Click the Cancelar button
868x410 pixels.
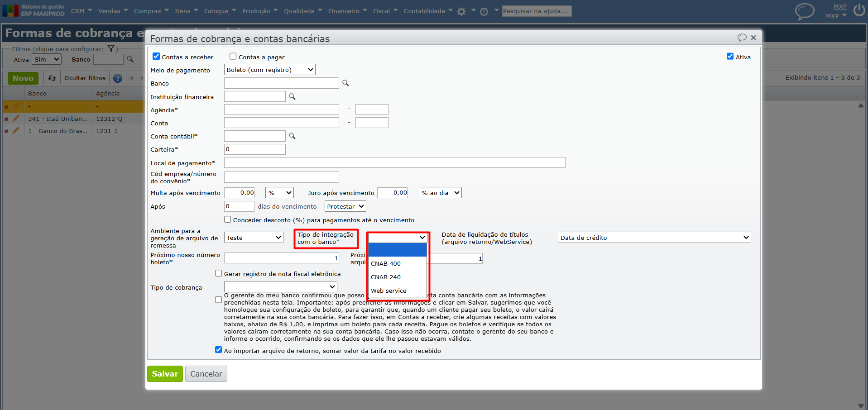click(206, 374)
